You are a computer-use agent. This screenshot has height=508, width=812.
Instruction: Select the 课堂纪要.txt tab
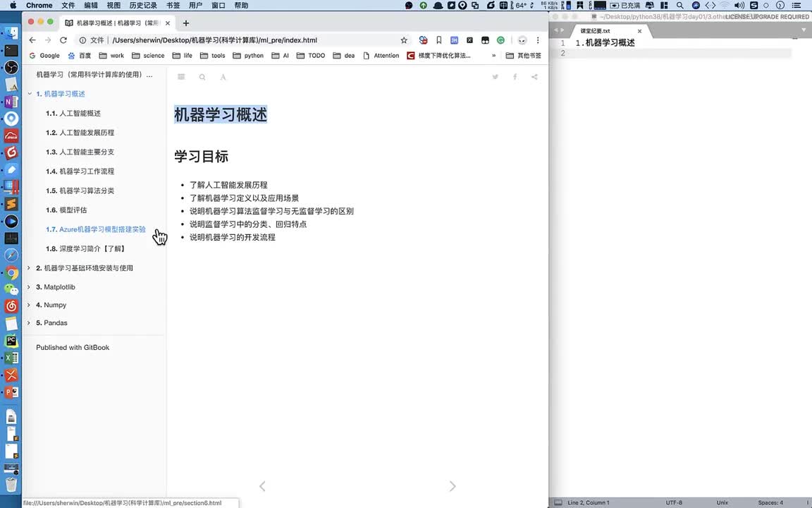(596, 31)
